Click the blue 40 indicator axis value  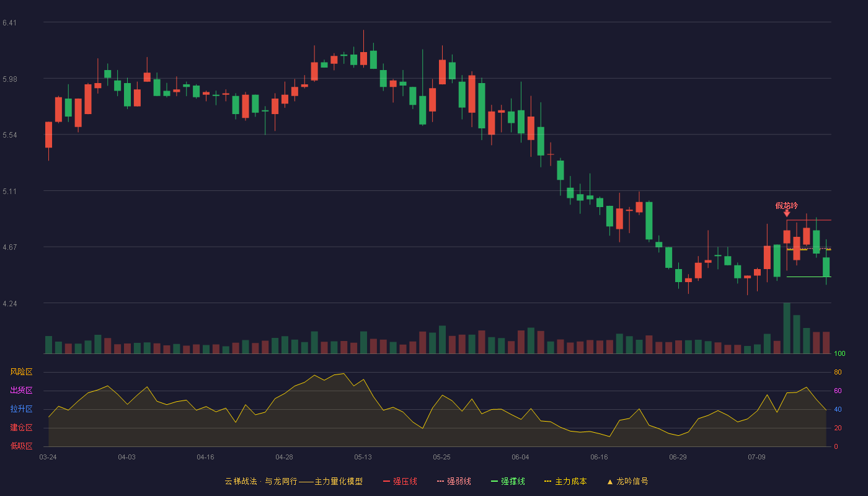[x=838, y=410]
